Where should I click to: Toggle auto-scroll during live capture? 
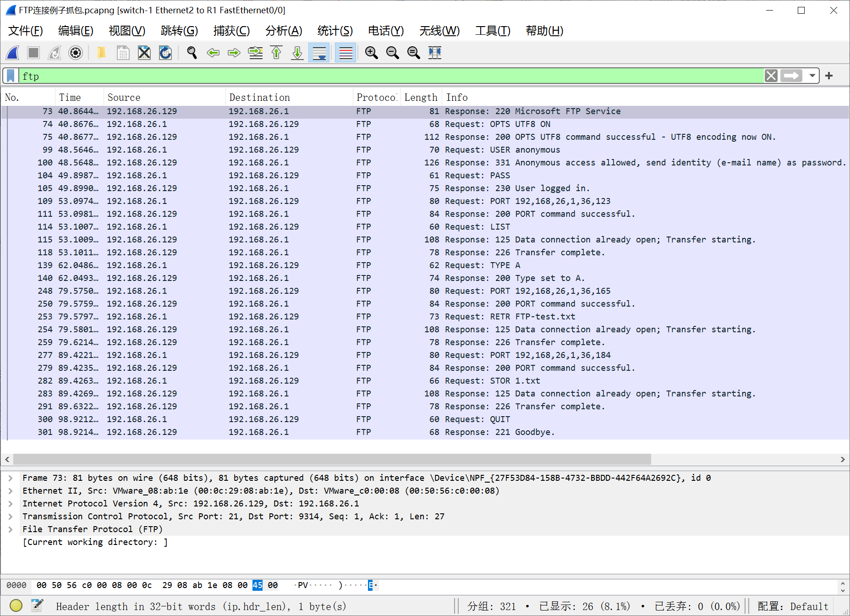click(319, 53)
